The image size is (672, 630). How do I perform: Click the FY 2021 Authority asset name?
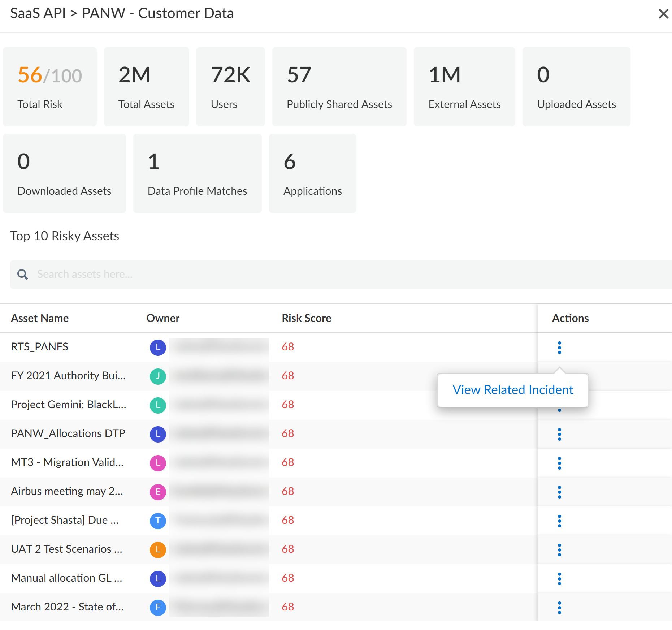tap(68, 376)
